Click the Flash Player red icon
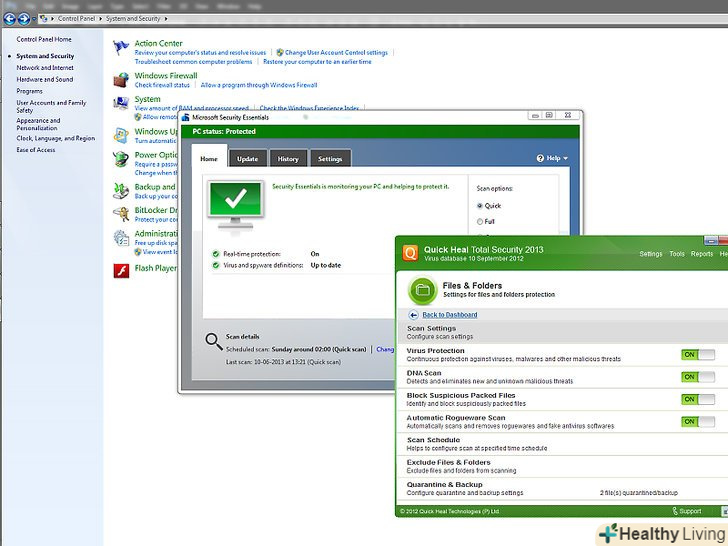 121,270
